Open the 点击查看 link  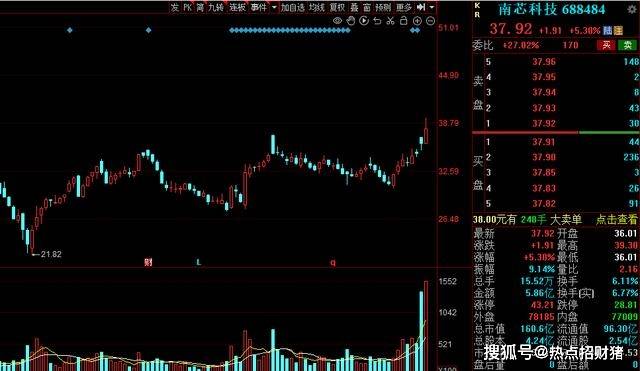[x=616, y=220]
